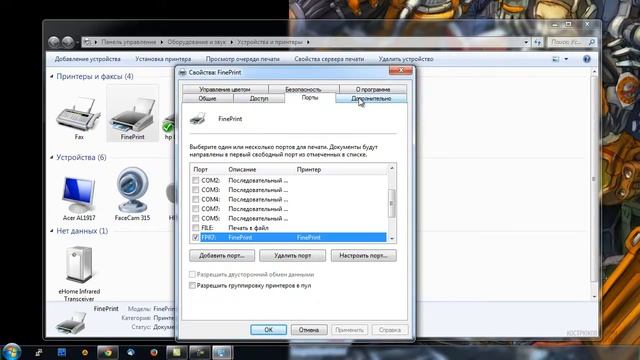Select the 'Печать в файл' port row text
Screen dimensions: 640x360
coord(248,228)
